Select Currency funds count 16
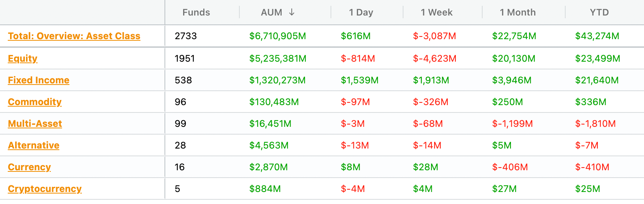 click(x=180, y=167)
